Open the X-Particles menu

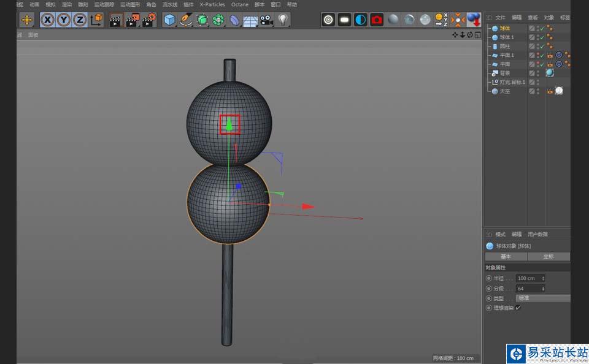click(212, 4)
